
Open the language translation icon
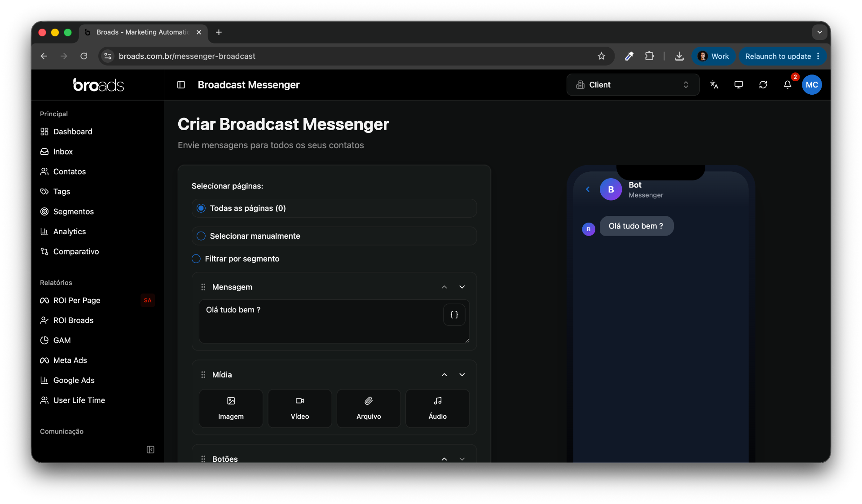(x=714, y=85)
